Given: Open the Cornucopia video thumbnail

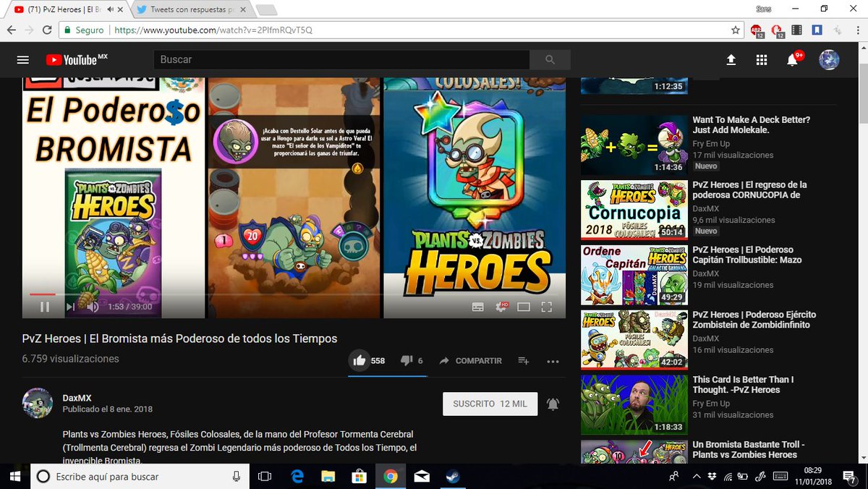Looking at the screenshot, I should 634,210.
